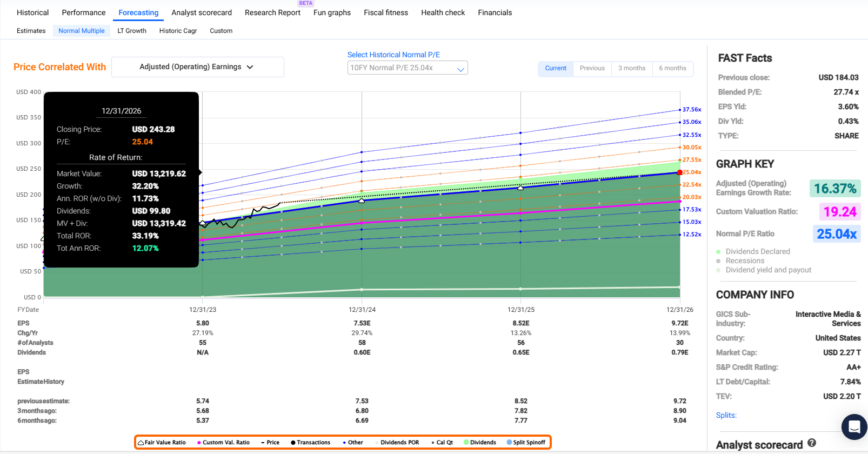Open the chat support widget

[854, 427]
